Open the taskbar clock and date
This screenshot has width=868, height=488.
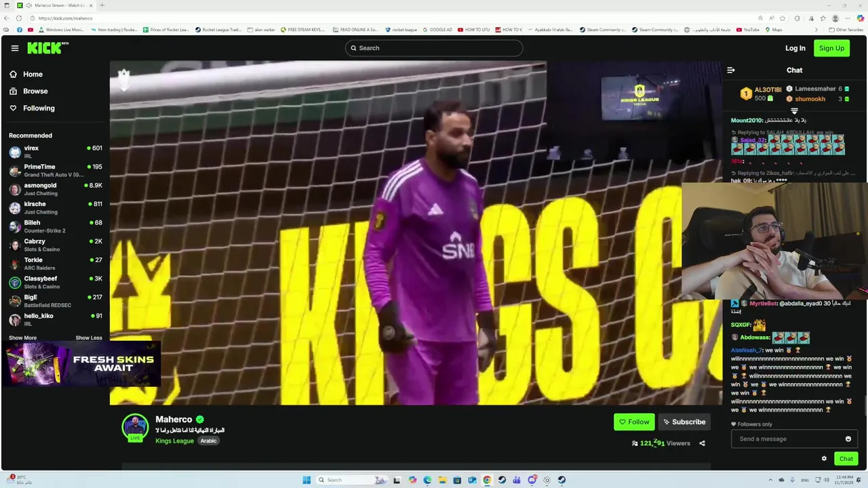point(844,480)
